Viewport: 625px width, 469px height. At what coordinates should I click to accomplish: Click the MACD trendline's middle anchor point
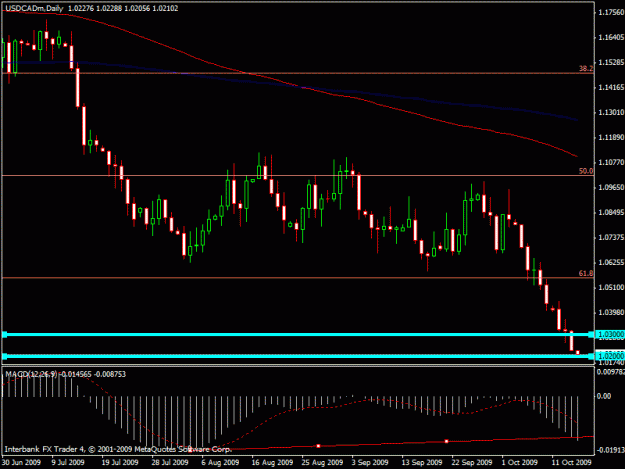tap(318, 446)
